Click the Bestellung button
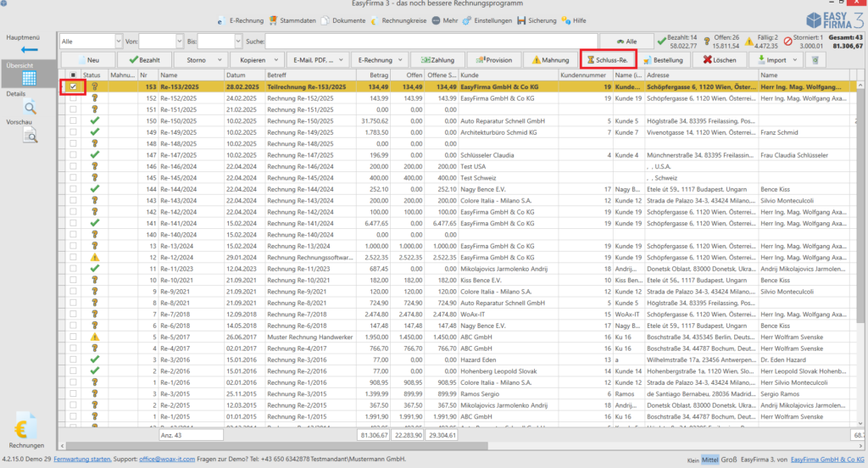Image resolution: width=868 pixels, height=468 pixels. tap(663, 60)
